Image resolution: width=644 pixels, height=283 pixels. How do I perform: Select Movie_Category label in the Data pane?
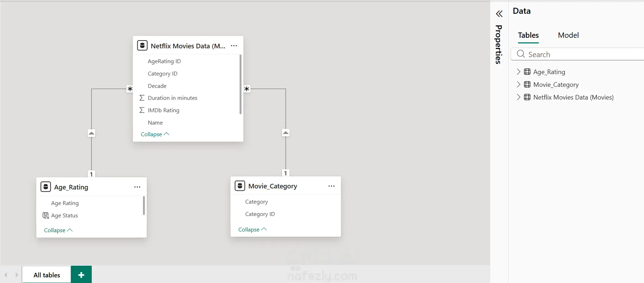coord(556,85)
